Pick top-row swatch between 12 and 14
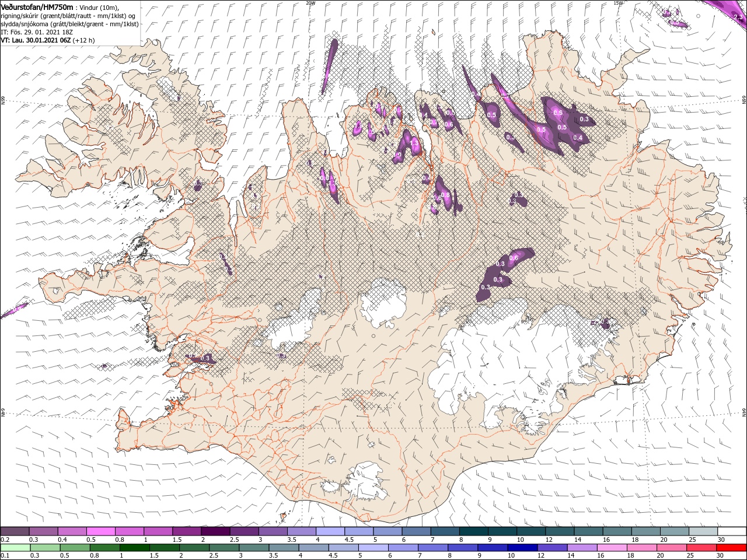Viewport: 747px width, 560px height. [x=560, y=531]
